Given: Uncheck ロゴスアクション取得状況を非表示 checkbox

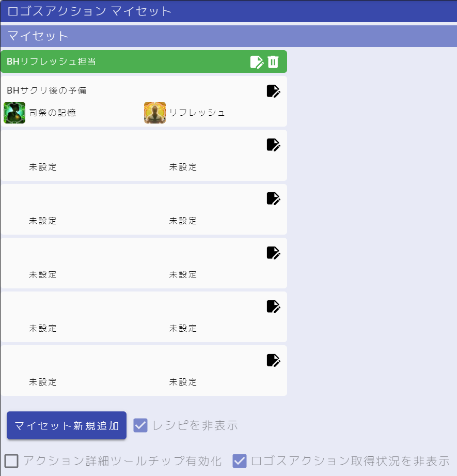Looking at the screenshot, I should (239, 461).
